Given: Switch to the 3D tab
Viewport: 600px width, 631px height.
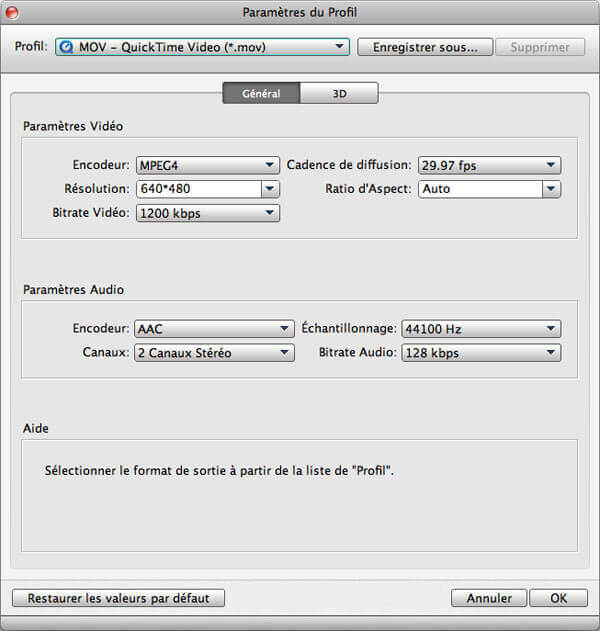Looking at the screenshot, I should coord(339,93).
